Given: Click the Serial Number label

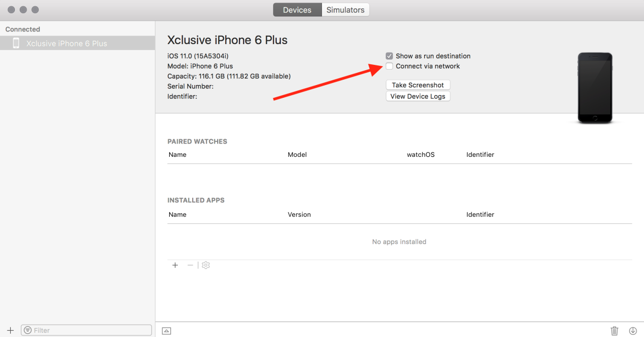Looking at the screenshot, I should pos(191,86).
